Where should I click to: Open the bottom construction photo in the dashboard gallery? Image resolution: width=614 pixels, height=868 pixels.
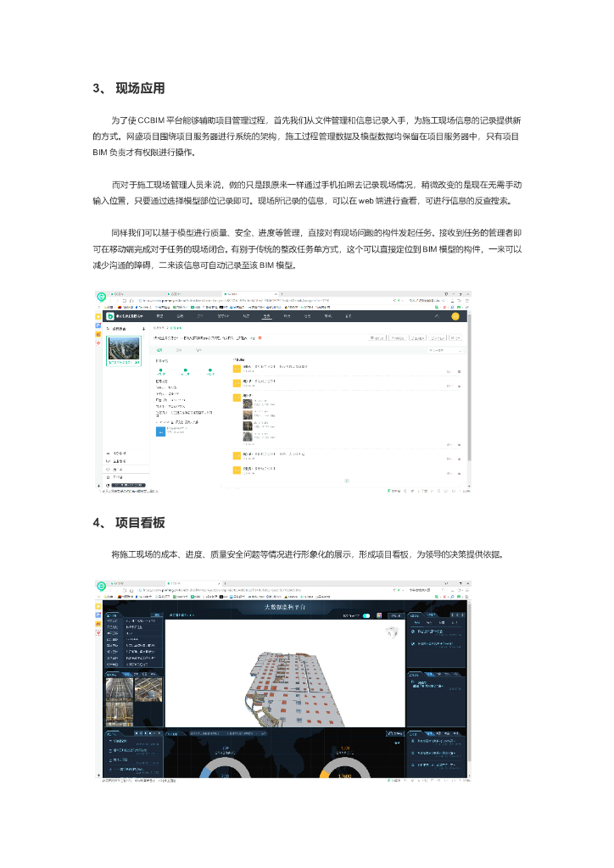[x=119, y=714]
